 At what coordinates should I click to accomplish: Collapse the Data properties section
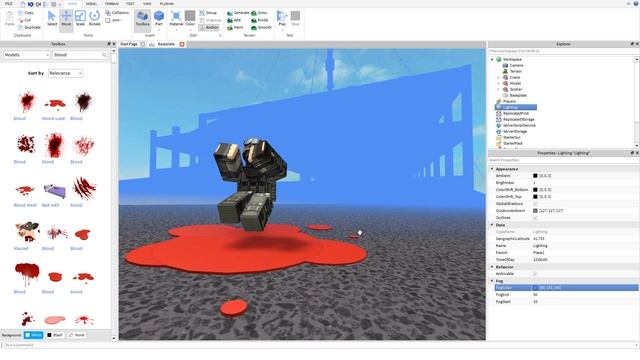[492, 225]
